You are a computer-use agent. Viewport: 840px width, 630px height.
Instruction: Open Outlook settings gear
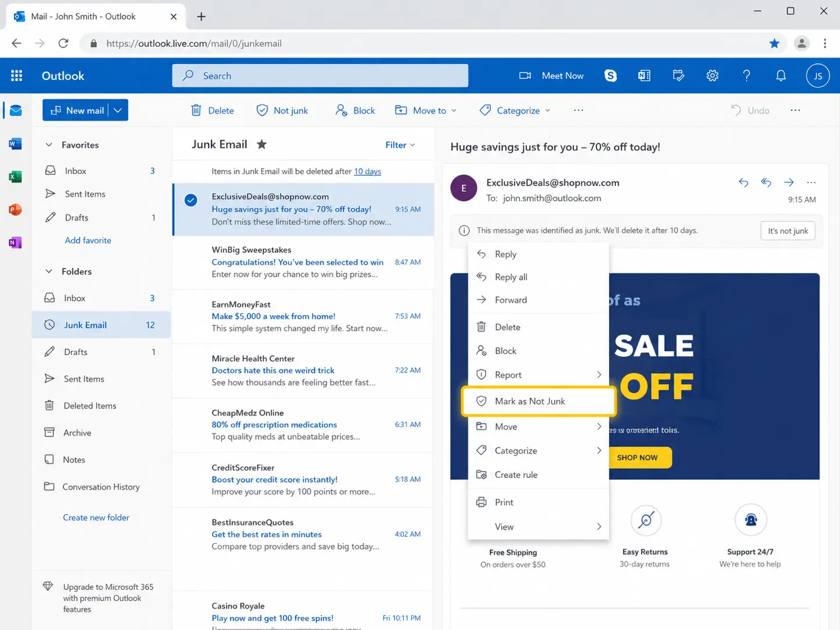[x=712, y=75]
